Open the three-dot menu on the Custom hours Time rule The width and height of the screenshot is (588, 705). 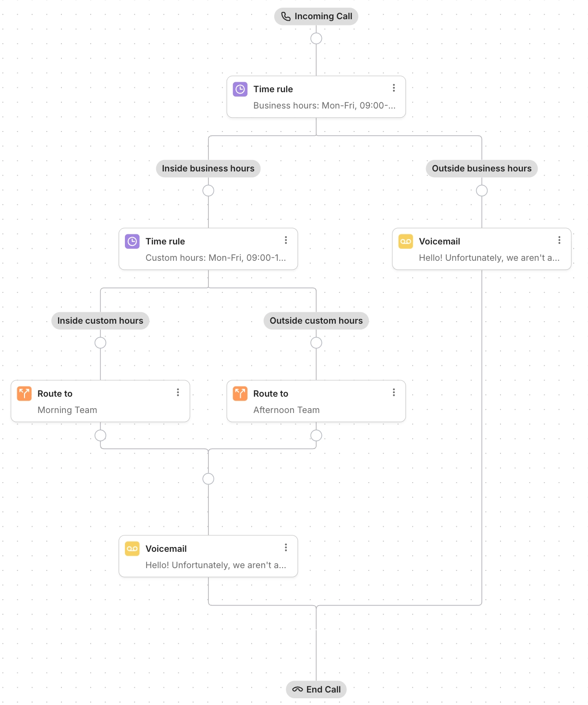286,240
